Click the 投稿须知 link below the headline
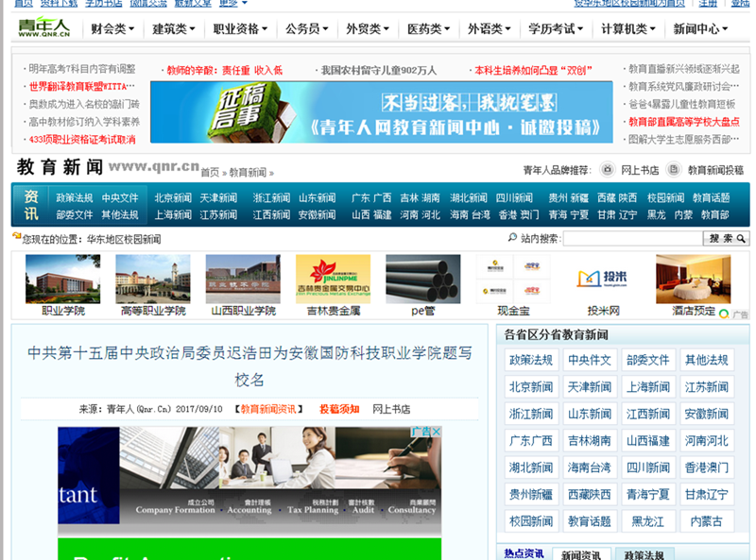This screenshot has width=756, height=560. tap(338, 409)
